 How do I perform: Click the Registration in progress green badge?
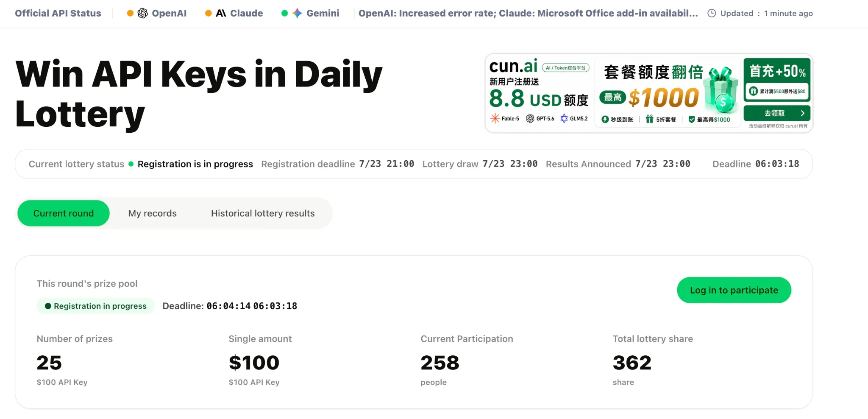click(95, 306)
